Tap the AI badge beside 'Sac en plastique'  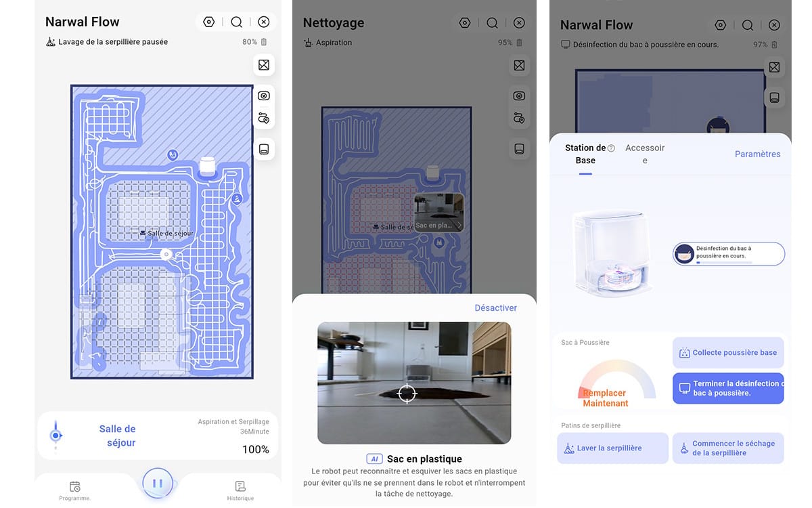point(374,459)
